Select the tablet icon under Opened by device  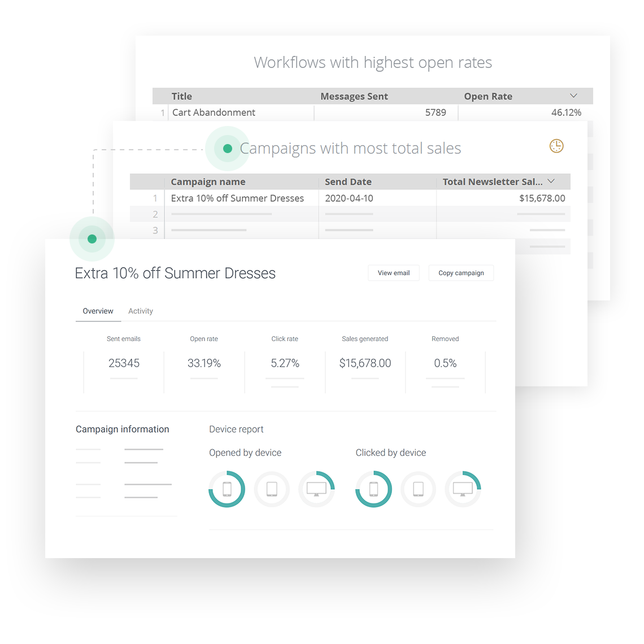coord(272,489)
